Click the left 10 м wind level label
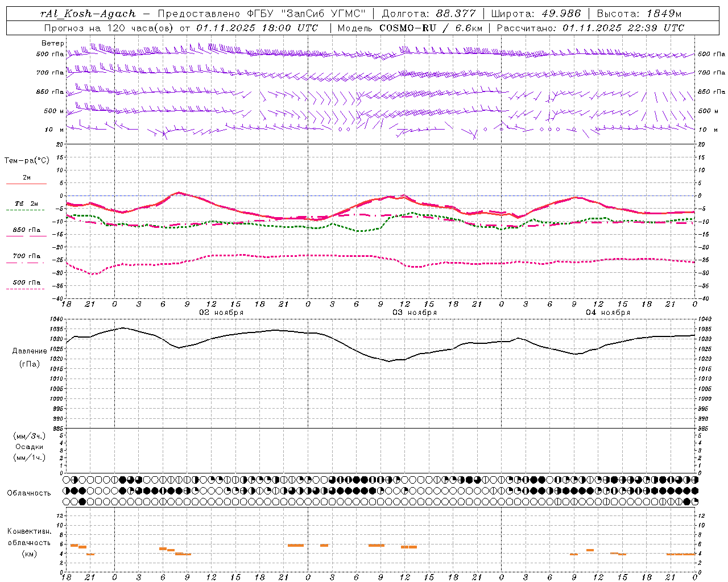 [55, 130]
